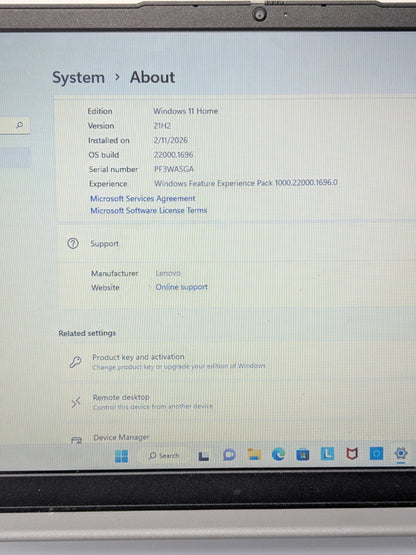Click the Website label
The height and width of the screenshot is (555, 416).
[x=105, y=287]
